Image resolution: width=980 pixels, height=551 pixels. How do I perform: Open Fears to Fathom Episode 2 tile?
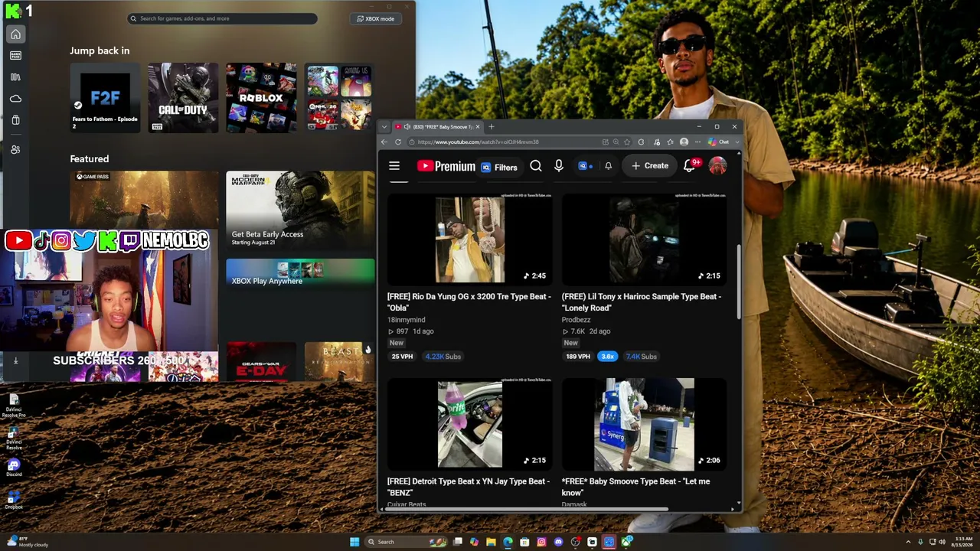click(105, 97)
